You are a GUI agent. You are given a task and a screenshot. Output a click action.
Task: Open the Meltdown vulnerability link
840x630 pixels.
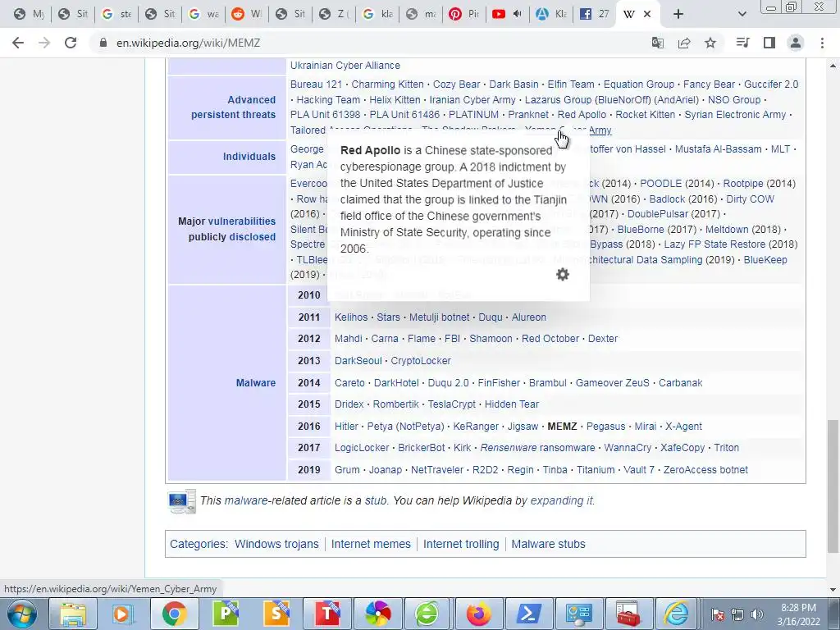(727, 230)
